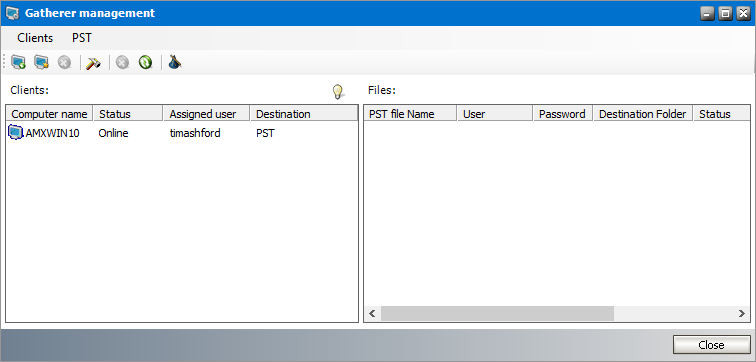Click the add client computer icon
Image resolution: width=756 pixels, height=362 pixels.
coord(18,62)
